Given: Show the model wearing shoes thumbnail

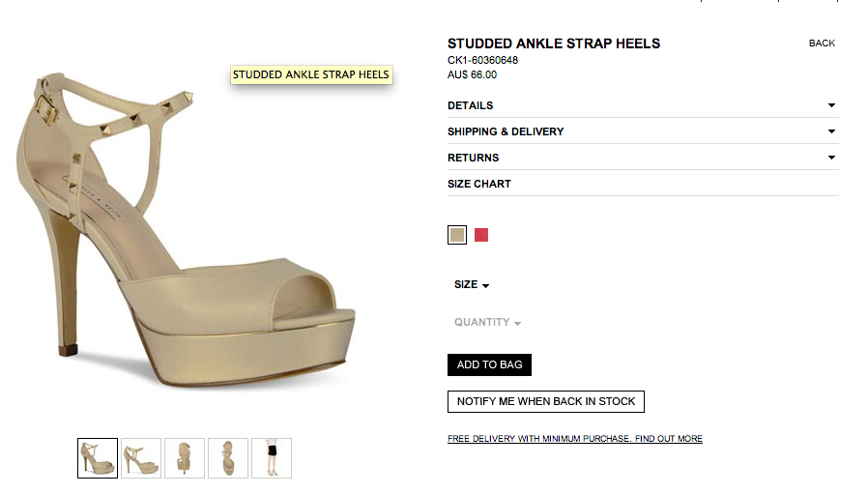Looking at the screenshot, I should point(272,458).
